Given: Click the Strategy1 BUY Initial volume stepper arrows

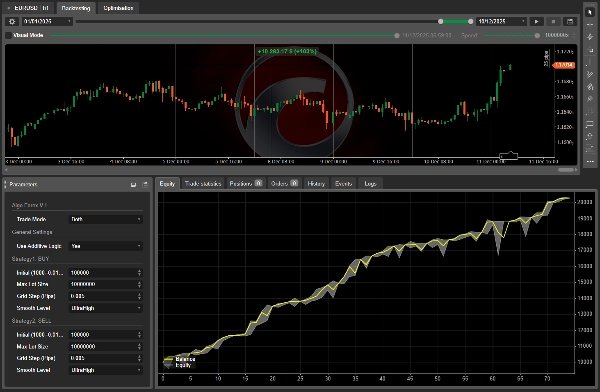Looking at the screenshot, I should (x=139, y=273).
